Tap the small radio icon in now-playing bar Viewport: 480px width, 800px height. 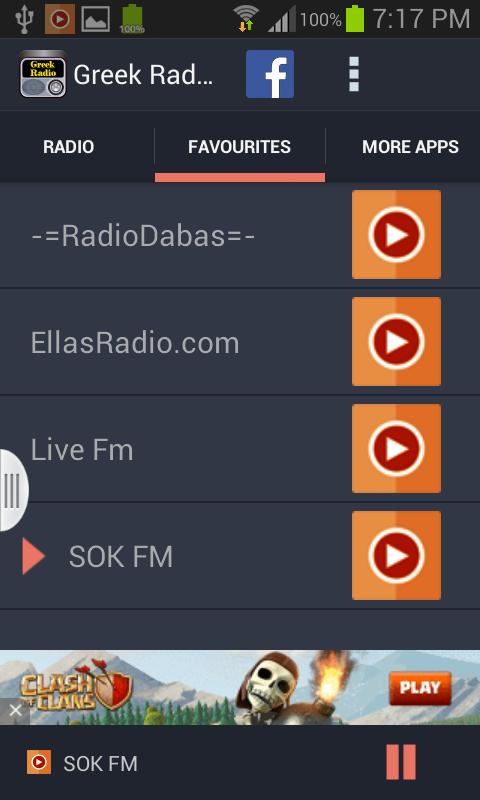click(39, 762)
